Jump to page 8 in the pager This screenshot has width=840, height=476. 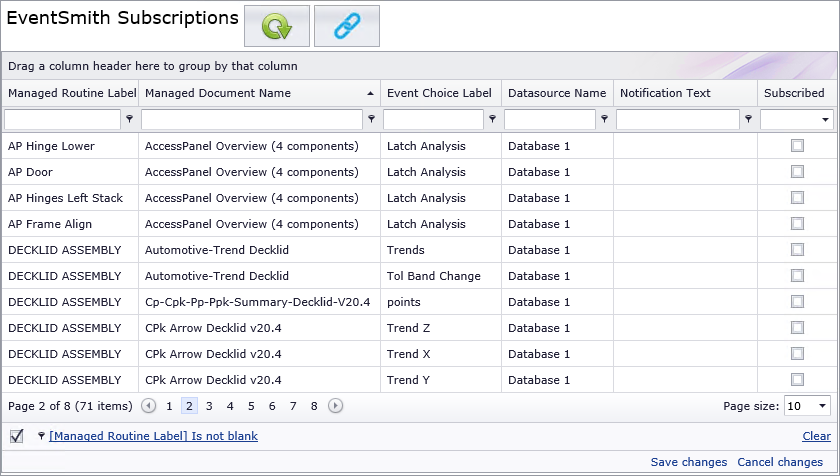[x=314, y=406]
